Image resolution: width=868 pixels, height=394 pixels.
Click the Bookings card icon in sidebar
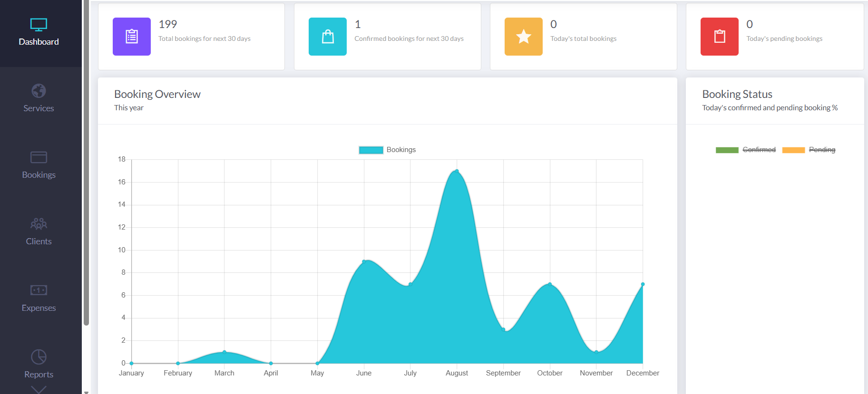[x=39, y=157]
